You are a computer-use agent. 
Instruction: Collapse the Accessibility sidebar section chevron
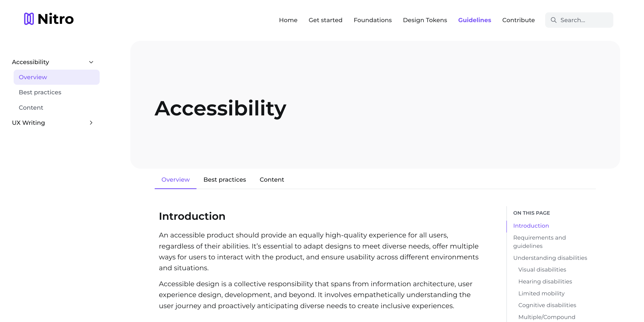click(x=91, y=62)
